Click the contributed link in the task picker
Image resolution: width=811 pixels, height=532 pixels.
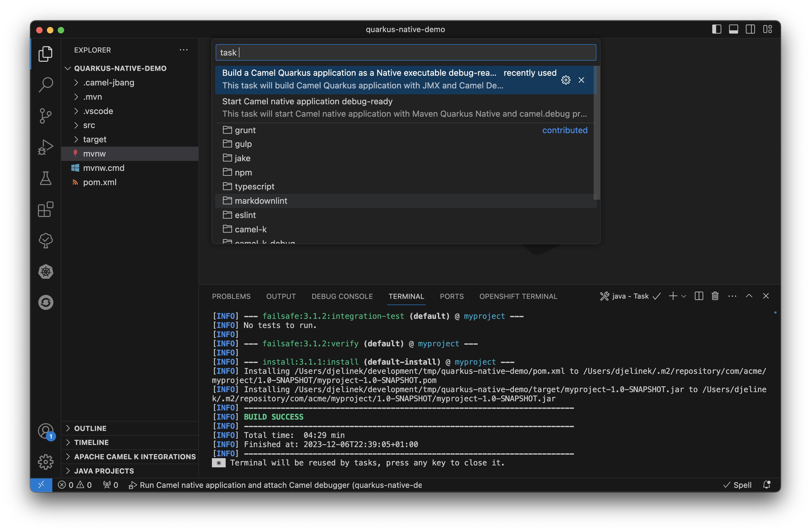click(x=565, y=130)
